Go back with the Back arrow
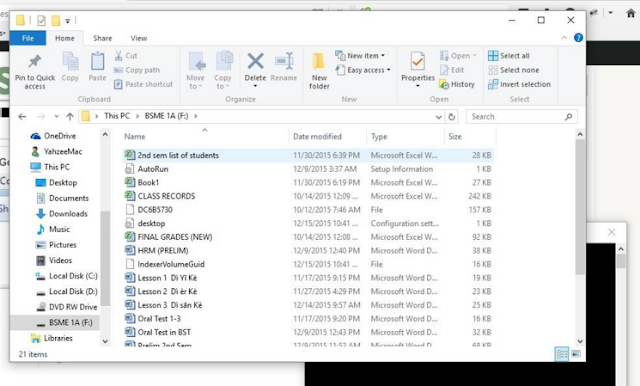Screen dimensions: 640x386 (22, 117)
